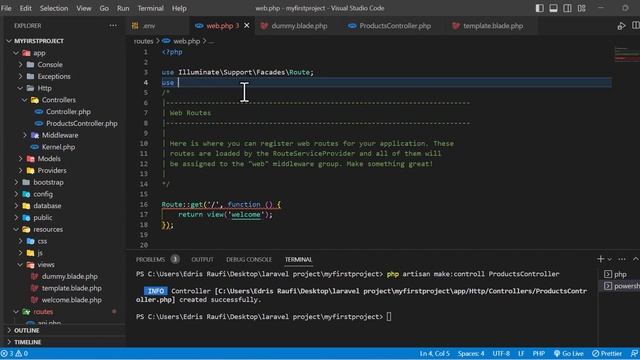Image resolution: width=640 pixels, height=360 pixels.
Task: Select the php terminal instance
Action: click(620, 274)
